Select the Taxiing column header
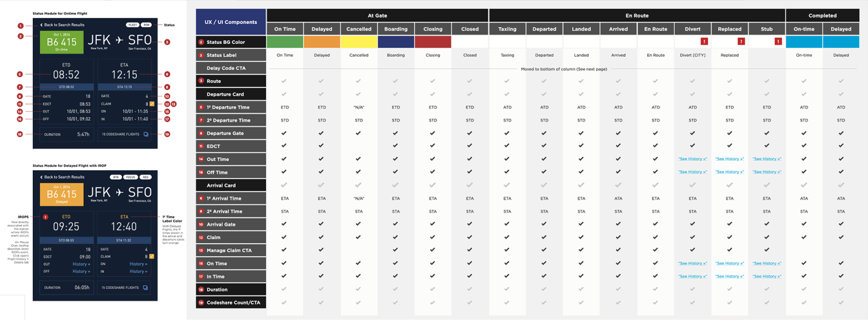Image resolution: width=868 pixels, height=320 pixels. pyautogui.click(x=507, y=29)
